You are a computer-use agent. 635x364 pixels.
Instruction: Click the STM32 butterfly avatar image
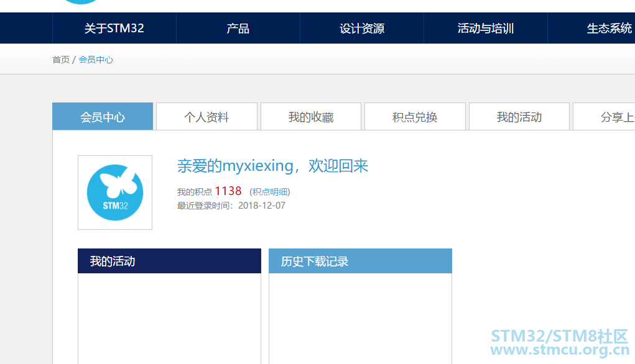pyautogui.click(x=115, y=193)
